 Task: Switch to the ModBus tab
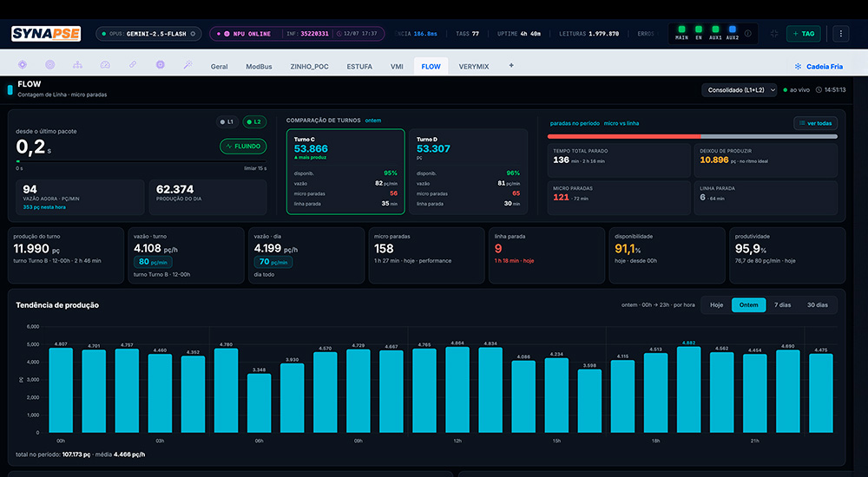coord(259,67)
